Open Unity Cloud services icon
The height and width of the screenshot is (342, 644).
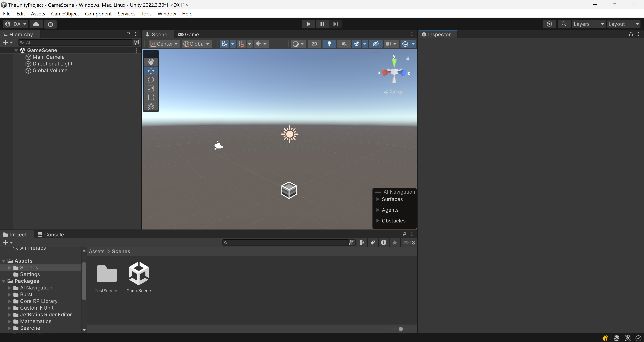point(36,24)
